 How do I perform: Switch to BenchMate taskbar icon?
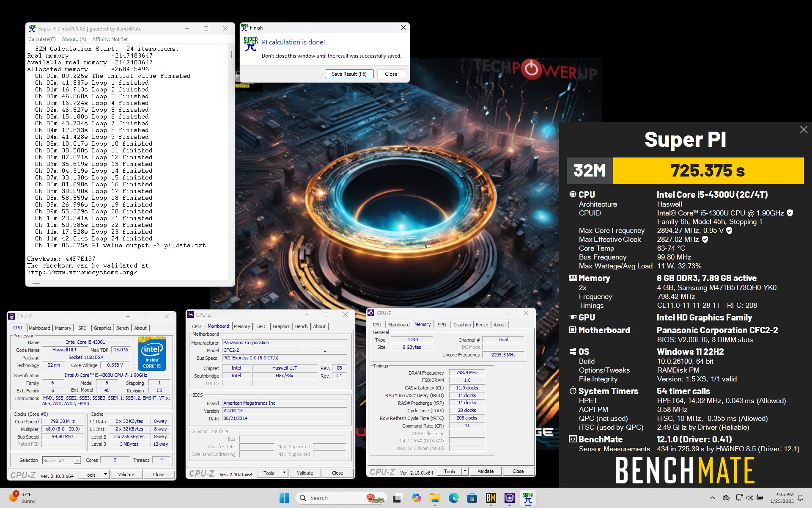coord(491,498)
